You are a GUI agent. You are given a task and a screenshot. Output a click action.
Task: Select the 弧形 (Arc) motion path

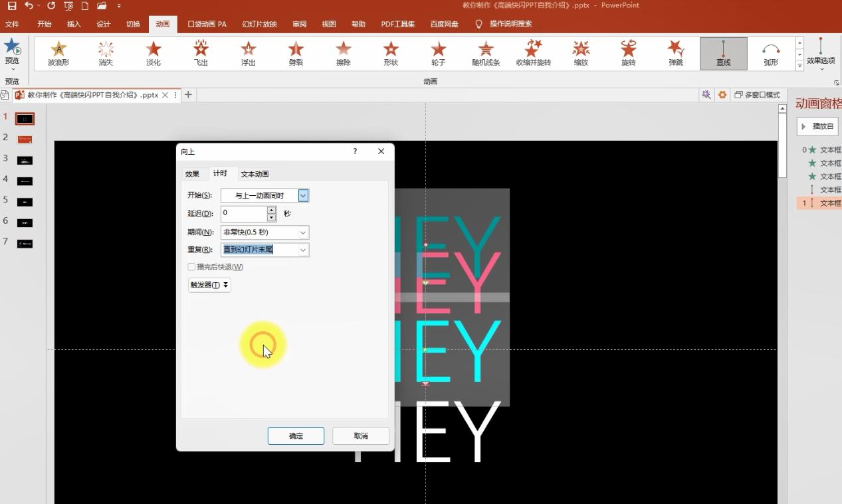coord(770,52)
